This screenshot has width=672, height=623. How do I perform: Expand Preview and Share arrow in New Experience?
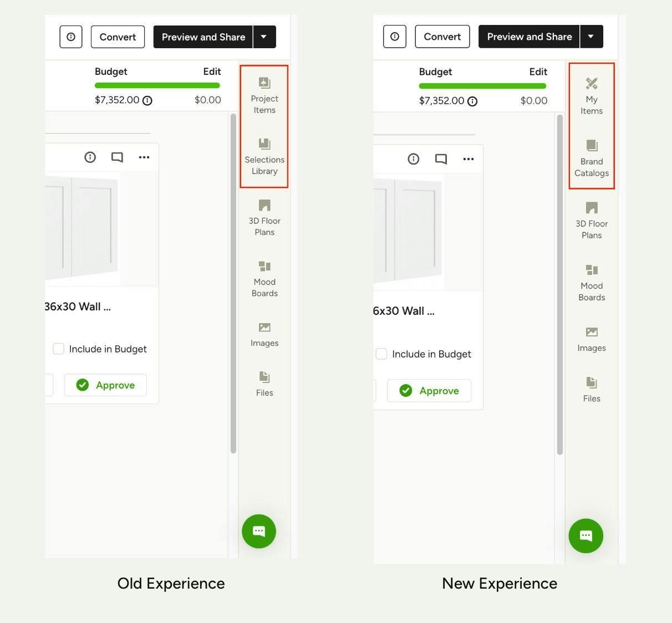tap(591, 37)
